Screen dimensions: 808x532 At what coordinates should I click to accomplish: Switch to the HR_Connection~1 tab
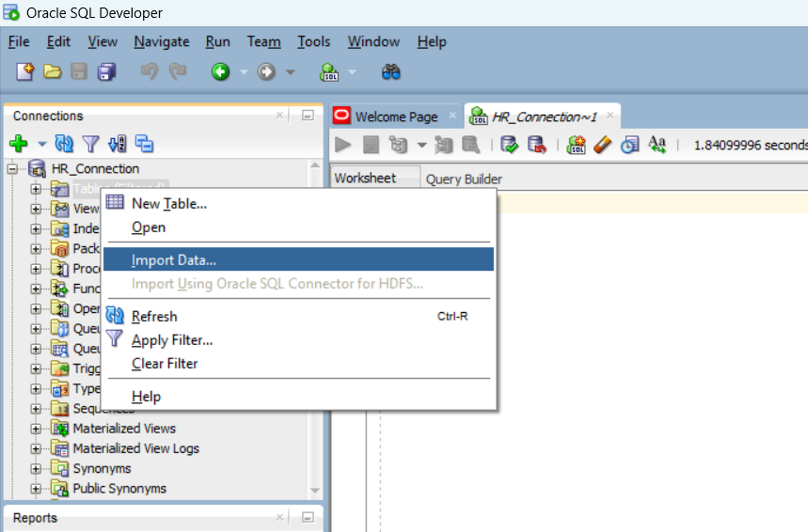click(545, 117)
